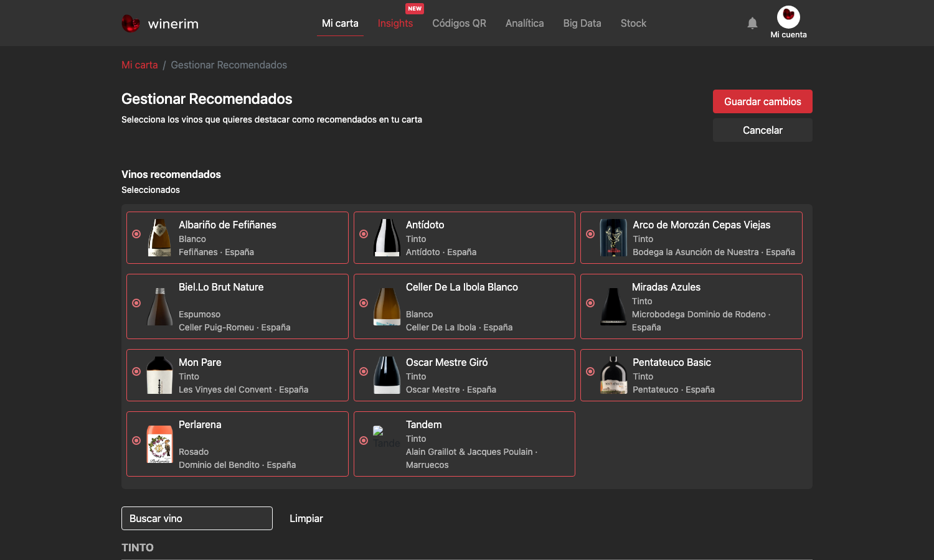Toggle Perlarena radio button

[136, 441]
